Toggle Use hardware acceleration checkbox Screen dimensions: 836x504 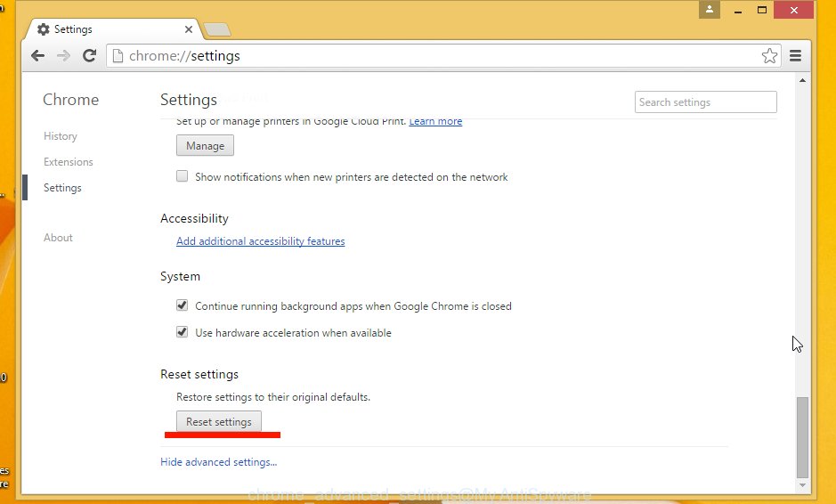[183, 332]
